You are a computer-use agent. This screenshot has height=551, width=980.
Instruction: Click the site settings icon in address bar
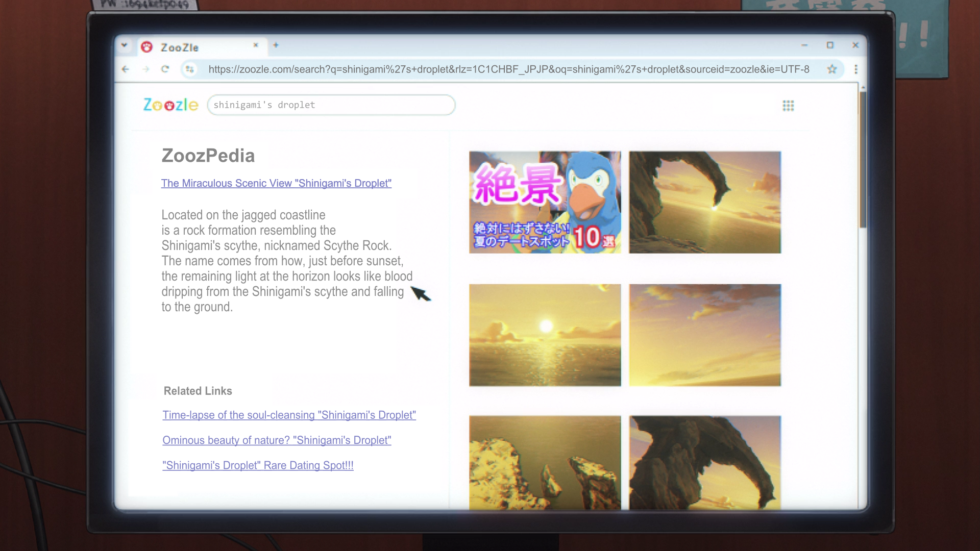point(190,69)
